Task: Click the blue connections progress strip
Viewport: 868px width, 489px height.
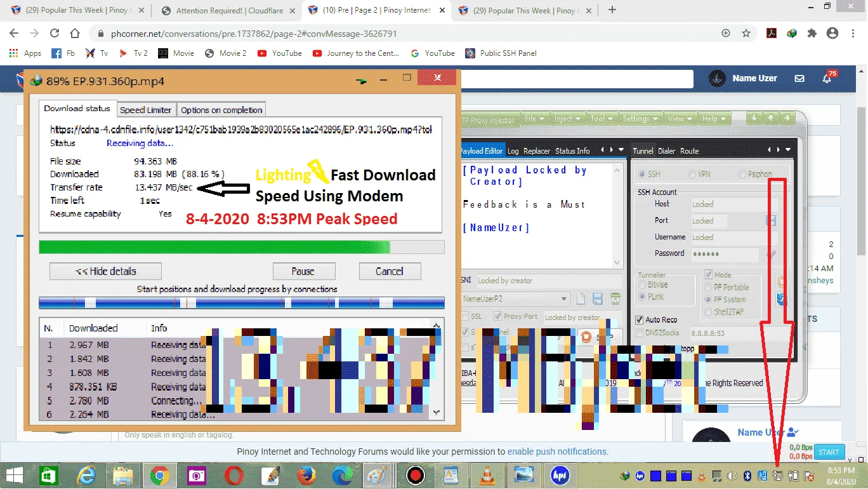Action: (241, 303)
